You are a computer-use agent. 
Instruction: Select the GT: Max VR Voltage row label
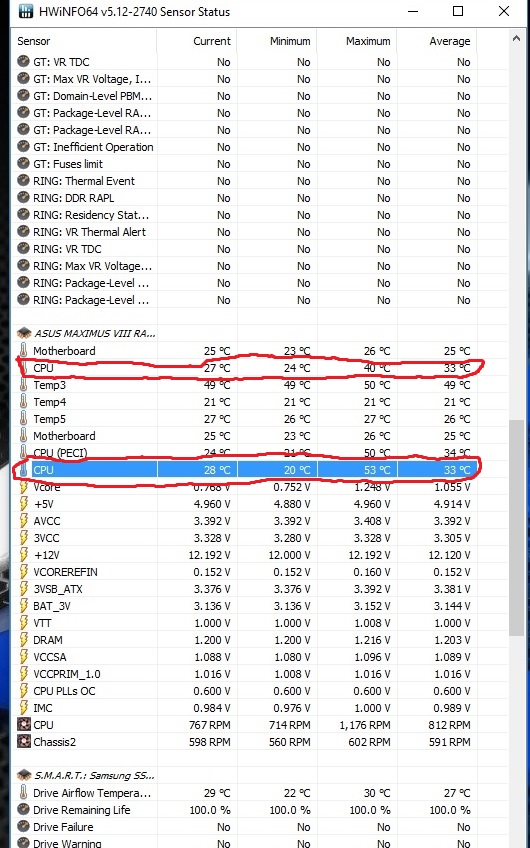(92, 79)
